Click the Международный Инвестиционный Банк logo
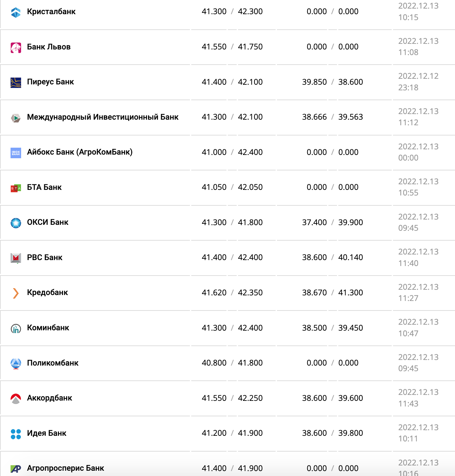The height and width of the screenshot is (476, 455). point(16,118)
